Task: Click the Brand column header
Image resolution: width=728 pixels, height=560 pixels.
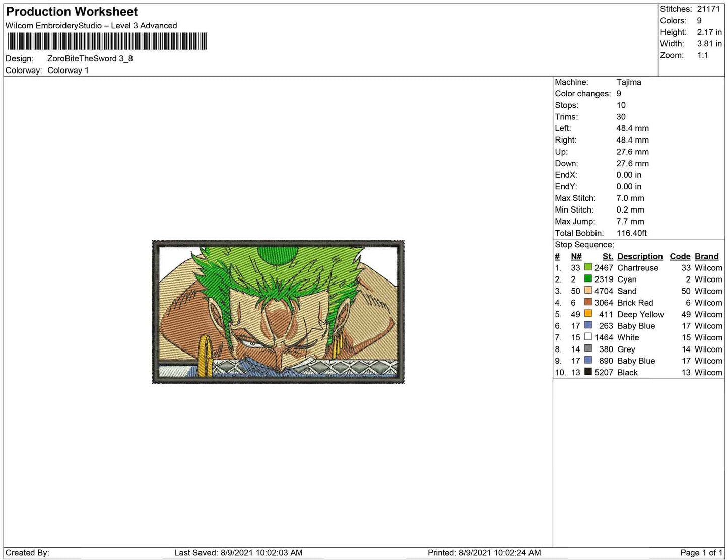Action: click(707, 256)
